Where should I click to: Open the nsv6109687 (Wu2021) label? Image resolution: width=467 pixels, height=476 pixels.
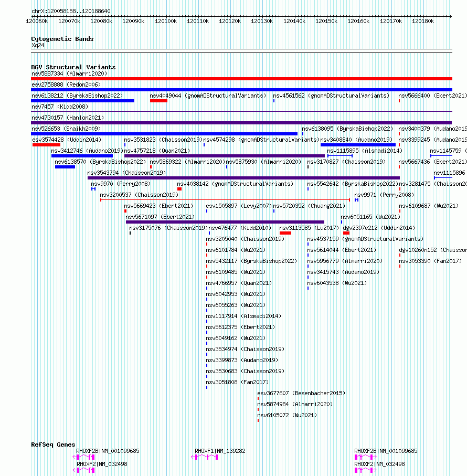[x=429, y=206]
